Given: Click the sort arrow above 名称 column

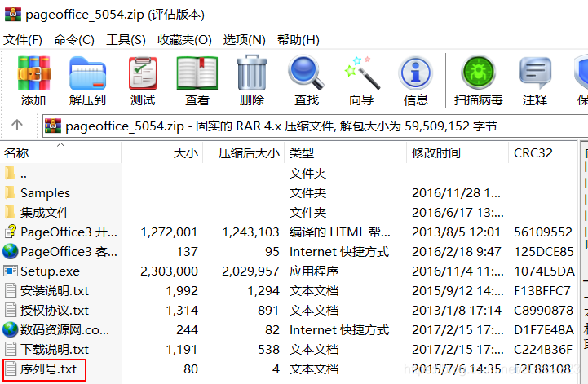Looking at the screenshot, I should pyautogui.click(x=60, y=144).
